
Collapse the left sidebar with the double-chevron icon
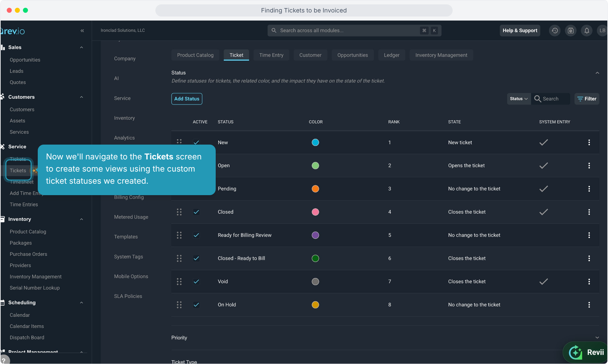coord(82,31)
